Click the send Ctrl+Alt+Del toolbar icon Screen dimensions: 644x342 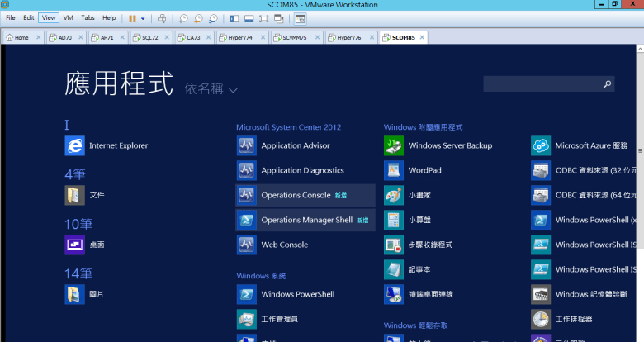click(162, 17)
